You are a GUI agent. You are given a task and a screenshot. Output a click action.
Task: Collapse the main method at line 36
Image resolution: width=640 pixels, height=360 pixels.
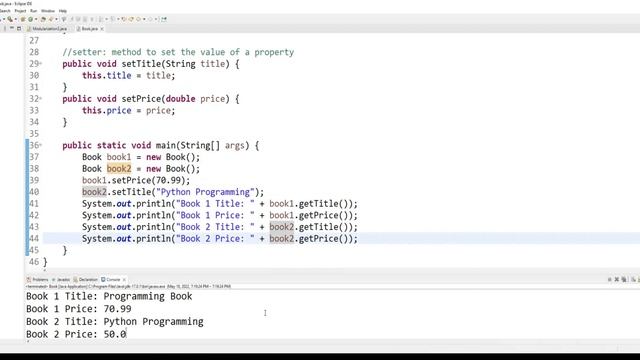click(41, 145)
